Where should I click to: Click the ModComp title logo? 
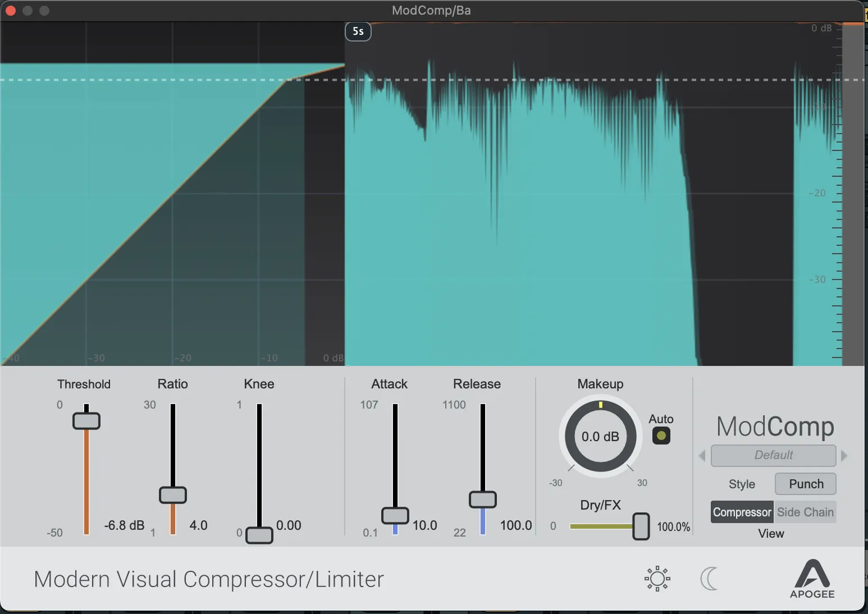[775, 427]
